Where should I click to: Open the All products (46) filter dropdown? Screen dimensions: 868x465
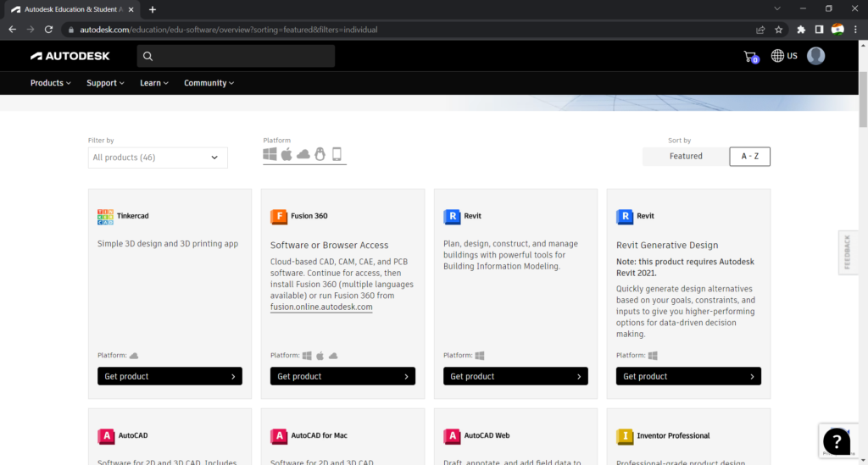(158, 158)
